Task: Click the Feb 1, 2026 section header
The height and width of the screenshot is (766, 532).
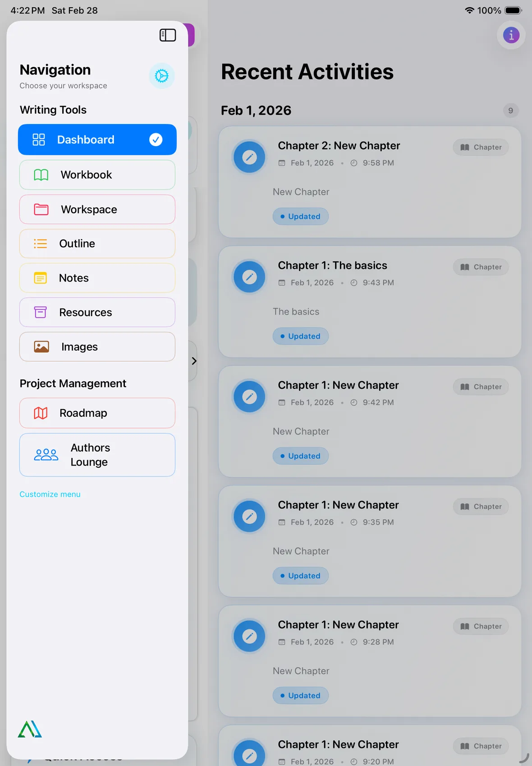Action: click(256, 111)
